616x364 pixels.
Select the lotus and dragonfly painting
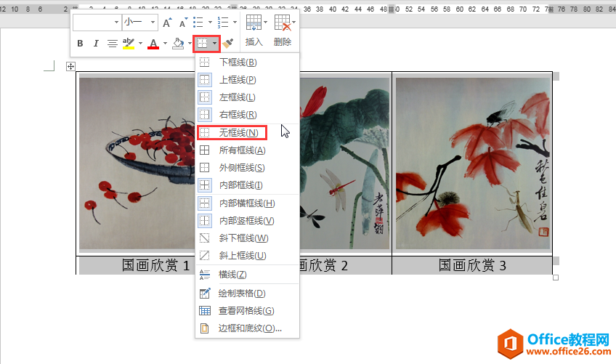point(344,163)
